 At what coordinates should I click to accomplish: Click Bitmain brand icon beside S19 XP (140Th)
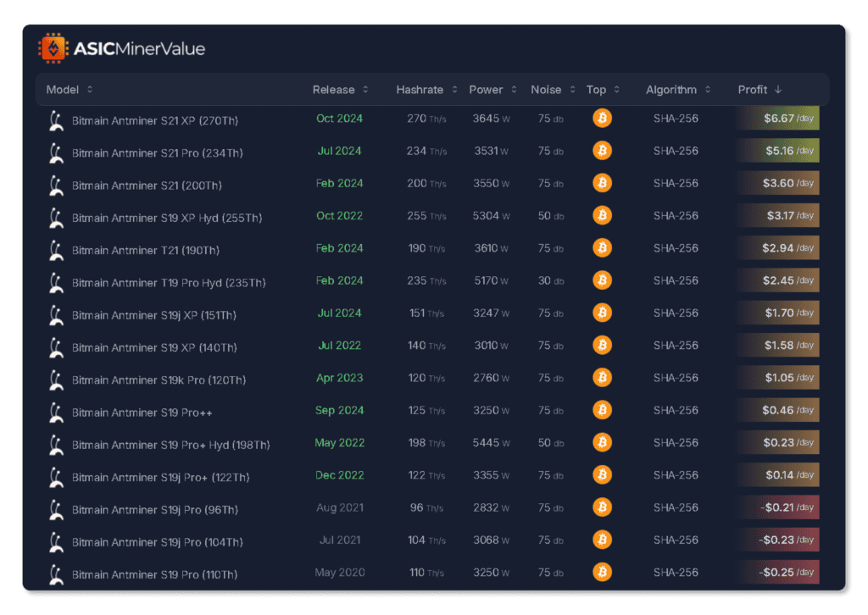tap(56, 348)
